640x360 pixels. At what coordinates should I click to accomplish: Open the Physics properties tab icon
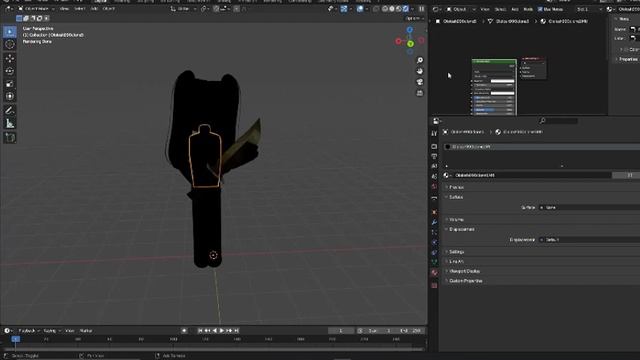point(434,242)
